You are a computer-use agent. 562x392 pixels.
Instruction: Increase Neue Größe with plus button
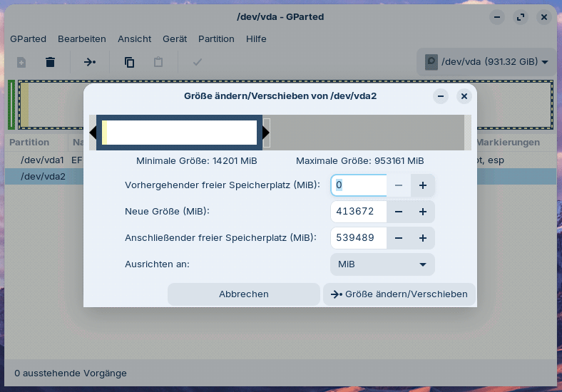click(x=423, y=212)
